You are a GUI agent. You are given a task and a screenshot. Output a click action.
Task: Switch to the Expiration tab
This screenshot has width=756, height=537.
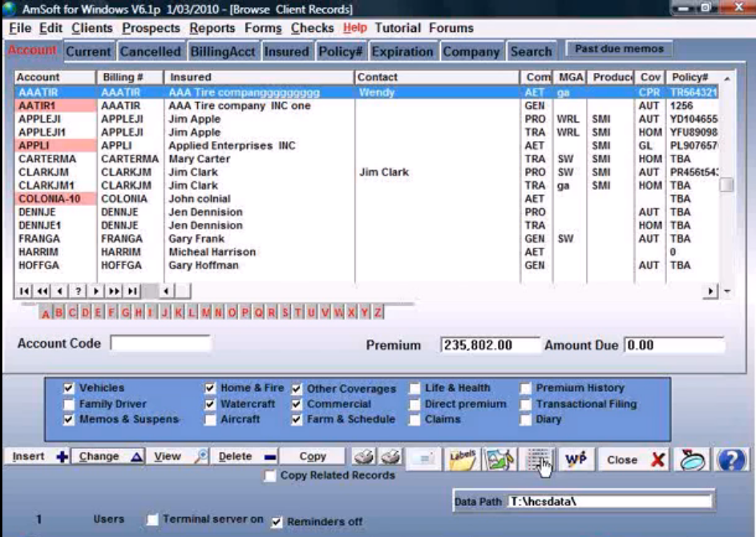pos(402,51)
